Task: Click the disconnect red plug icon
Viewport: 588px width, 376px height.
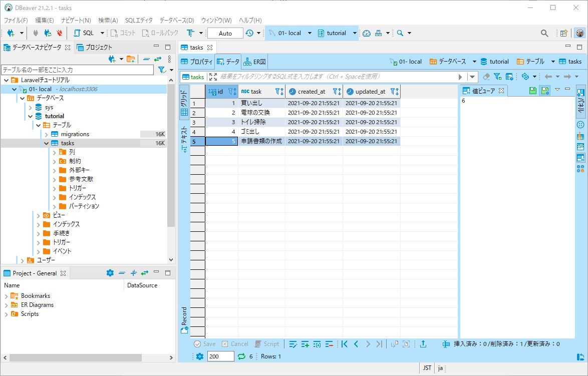Action: (59, 33)
